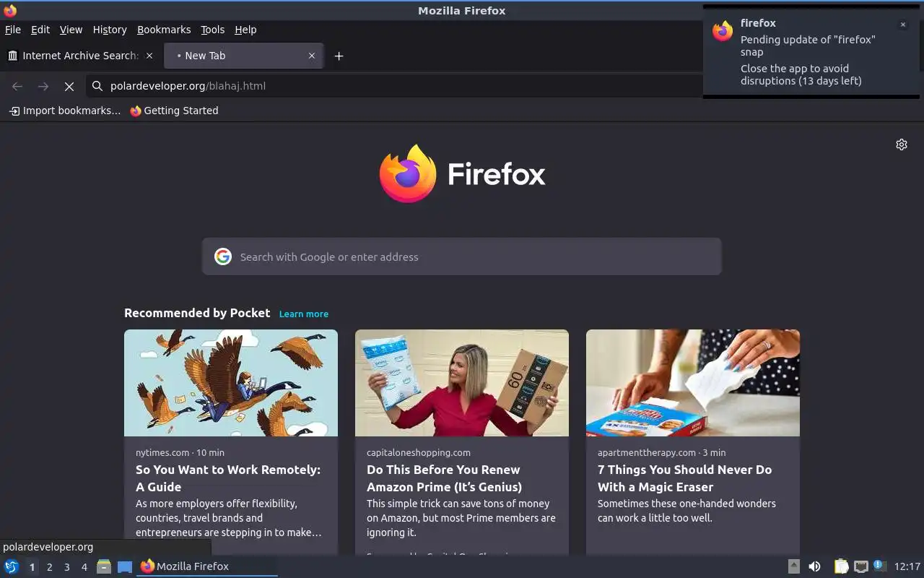The height and width of the screenshot is (578, 924).
Task: Open the new tab personalize gear icon
Action: tap(902, 144)
